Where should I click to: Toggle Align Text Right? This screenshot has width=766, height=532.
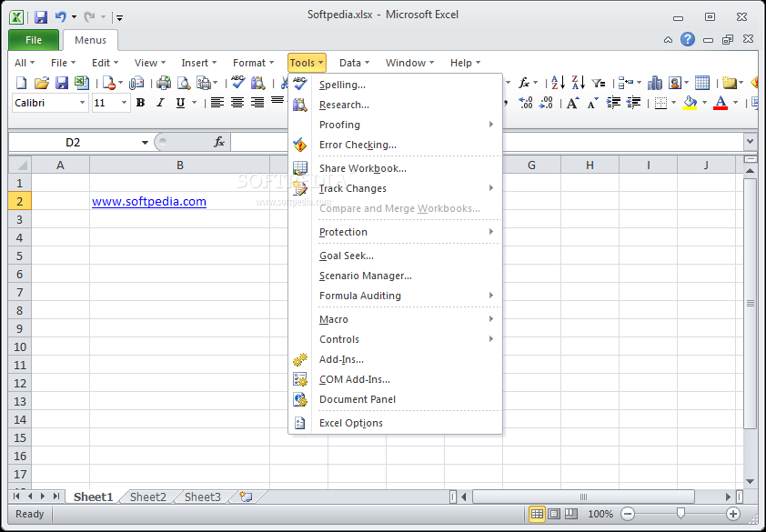tap(257, 103)
